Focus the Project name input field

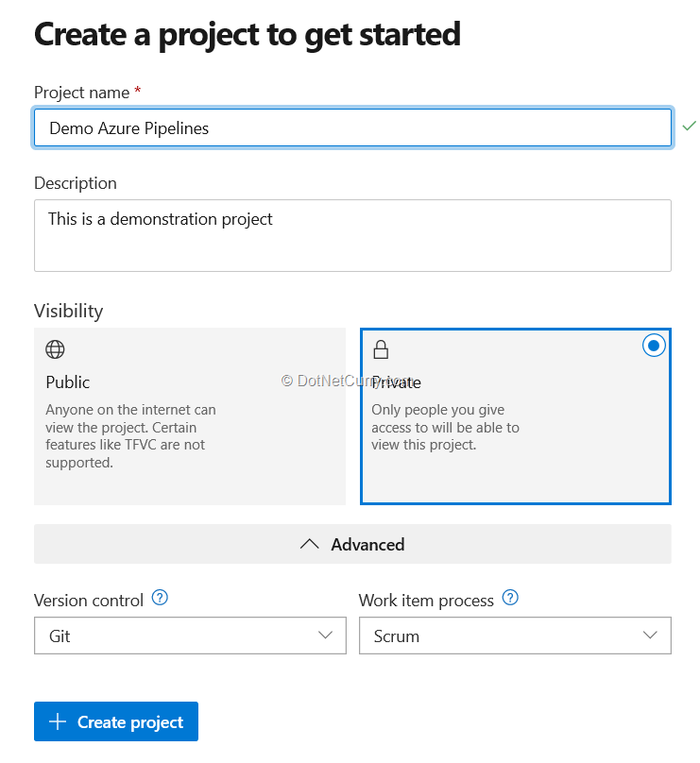[x=352, y=128]
